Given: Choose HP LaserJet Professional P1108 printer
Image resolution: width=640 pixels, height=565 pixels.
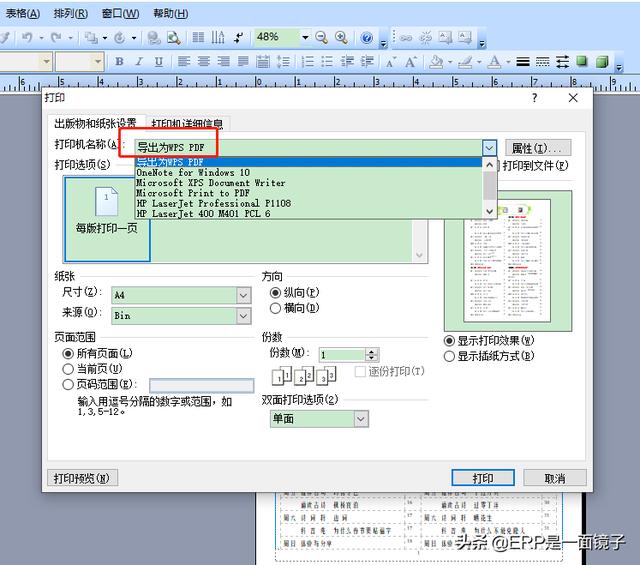Looking at the screenshot, I should 309,203.
